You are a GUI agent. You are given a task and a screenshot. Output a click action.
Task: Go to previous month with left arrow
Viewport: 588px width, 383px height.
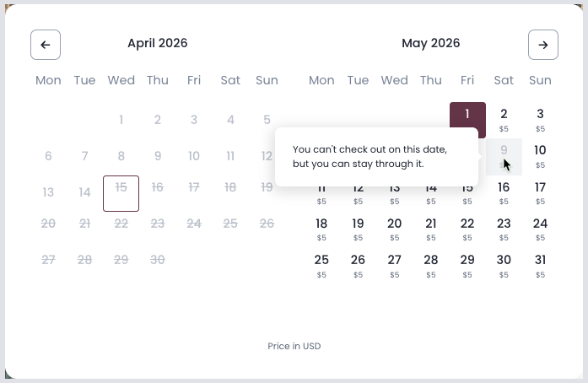point(46,45)
